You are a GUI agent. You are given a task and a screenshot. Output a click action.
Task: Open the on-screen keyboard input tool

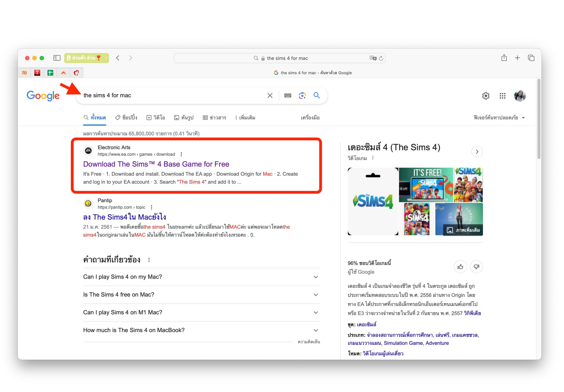[x=288, y=96]
